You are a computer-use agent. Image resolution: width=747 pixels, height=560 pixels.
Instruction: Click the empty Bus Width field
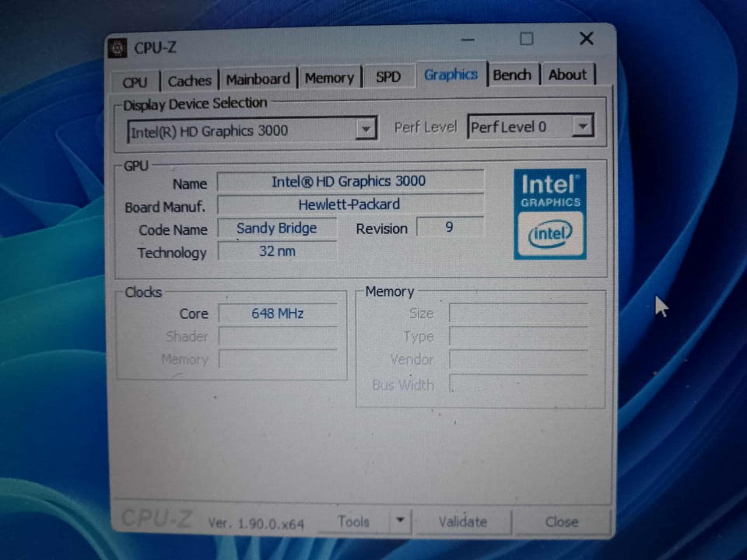pos(519,383)
